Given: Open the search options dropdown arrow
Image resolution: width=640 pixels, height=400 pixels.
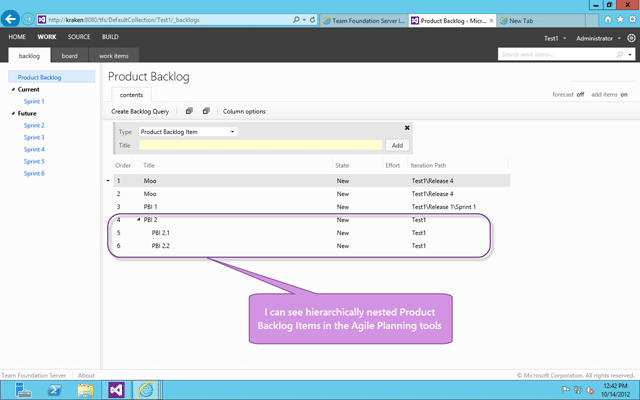Looking at the screenshot, I should coord(630,55).
